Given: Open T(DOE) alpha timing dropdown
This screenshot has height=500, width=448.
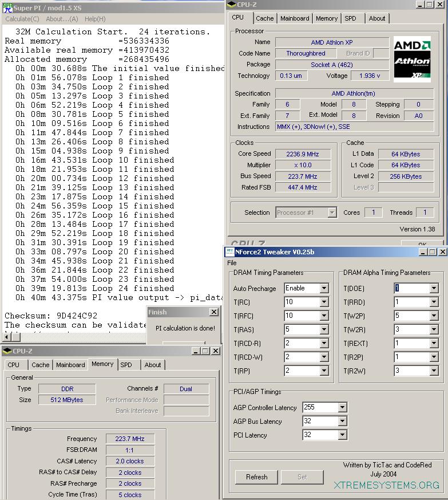Looking at the screenshot, I should click(434, 288).
